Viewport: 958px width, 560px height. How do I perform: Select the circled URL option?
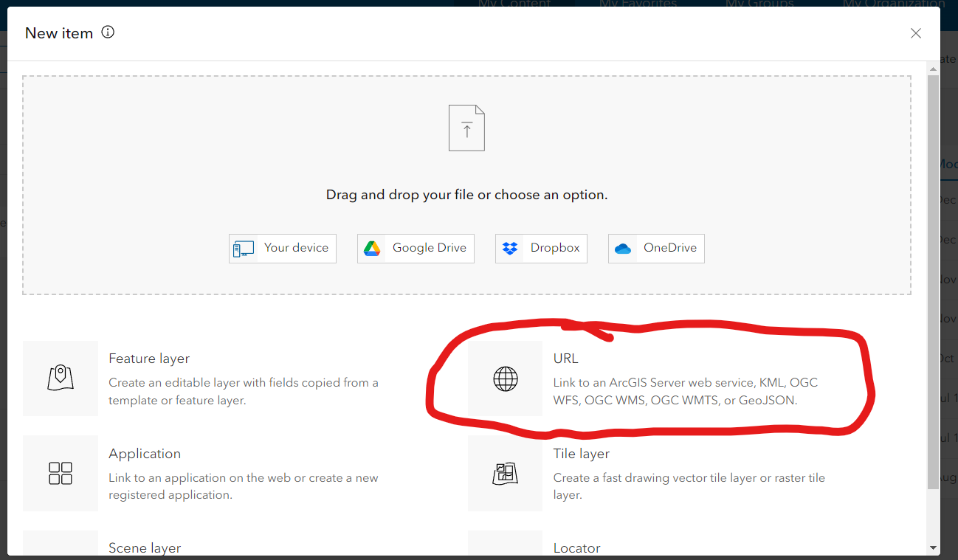coord(649,378)
